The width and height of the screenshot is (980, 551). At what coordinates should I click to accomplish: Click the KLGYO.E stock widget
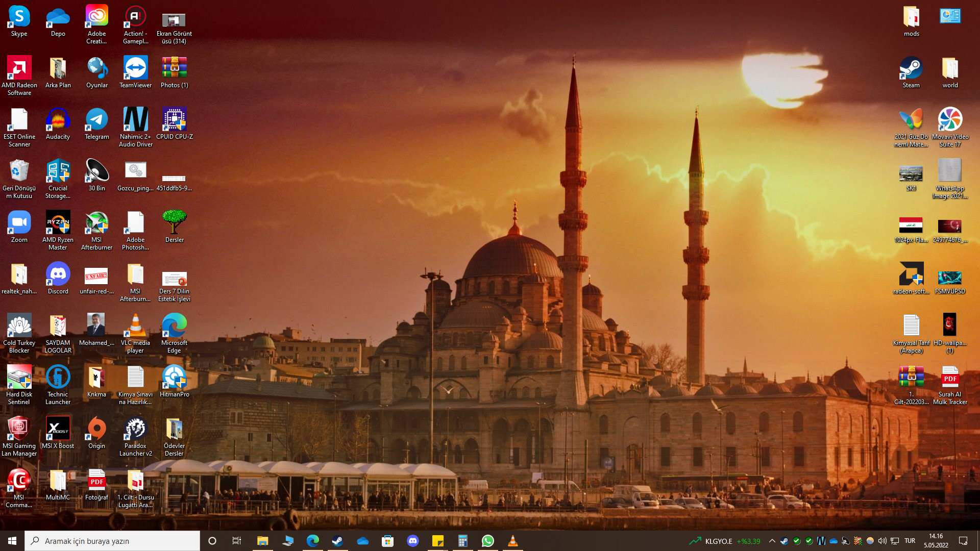(x=724, y=541)
